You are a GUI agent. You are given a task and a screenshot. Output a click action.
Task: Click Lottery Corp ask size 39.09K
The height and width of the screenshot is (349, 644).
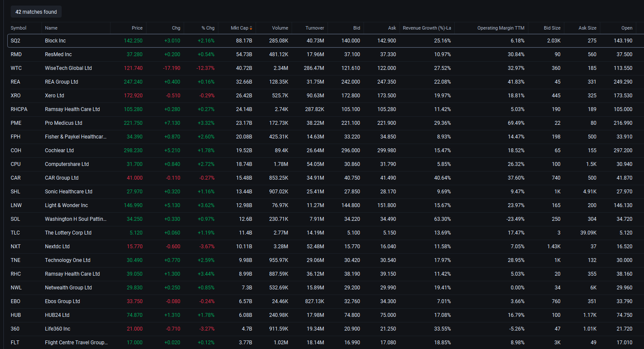588,233
